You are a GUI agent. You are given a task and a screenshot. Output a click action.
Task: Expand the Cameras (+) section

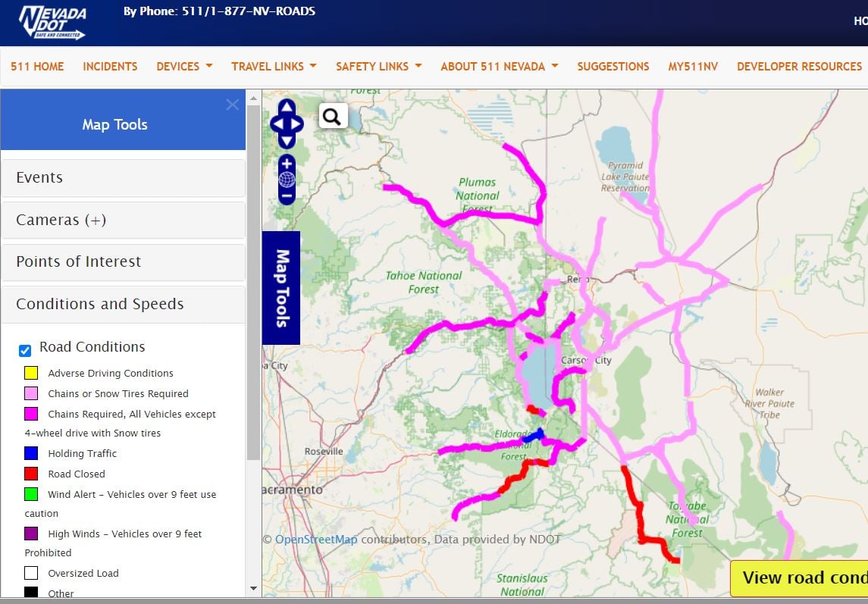click(123, 220)
